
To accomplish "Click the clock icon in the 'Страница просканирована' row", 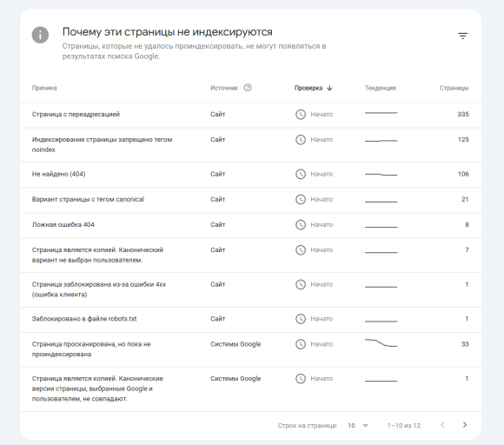I will 301,344.
